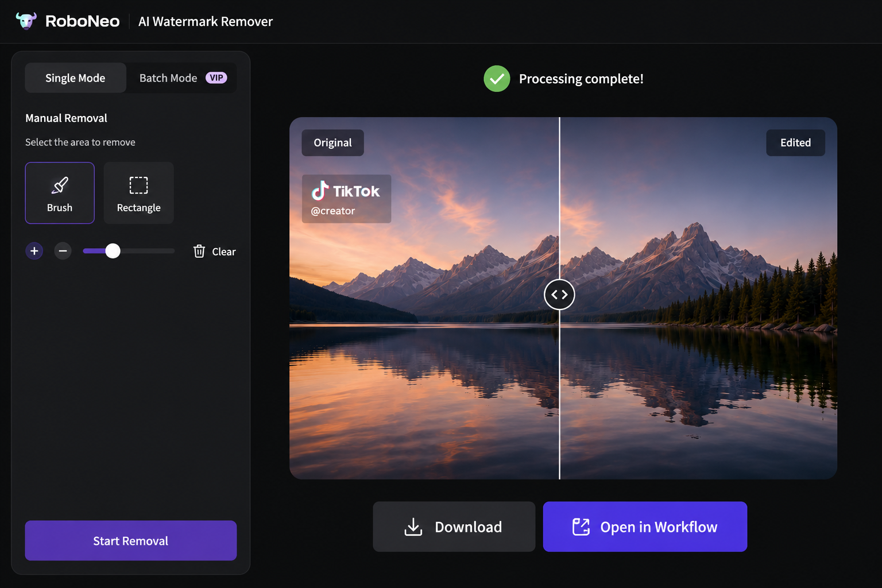The image size is (882, 588).
Task: Open result in Workflow
Action: point(645,527)
